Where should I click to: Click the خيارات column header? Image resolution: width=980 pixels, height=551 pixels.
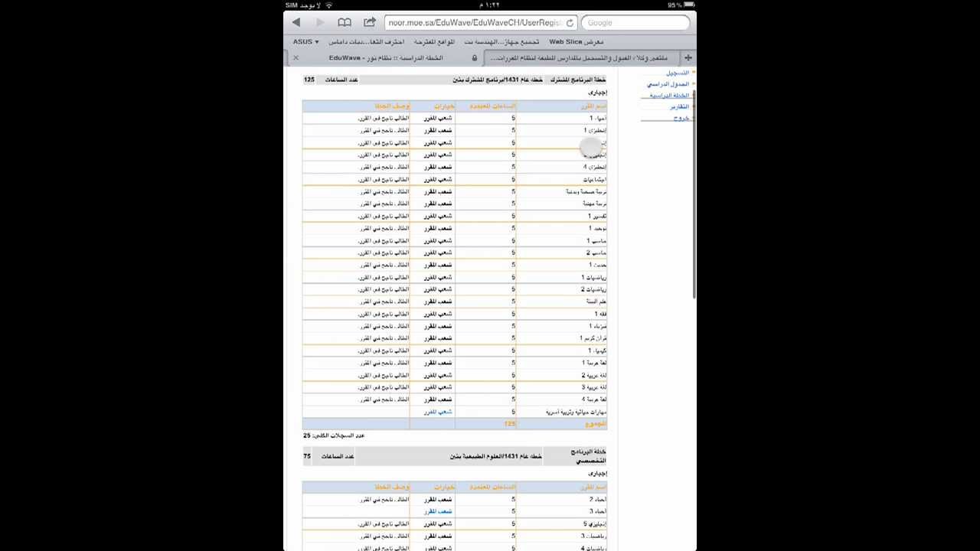click(x=445, y=106)
